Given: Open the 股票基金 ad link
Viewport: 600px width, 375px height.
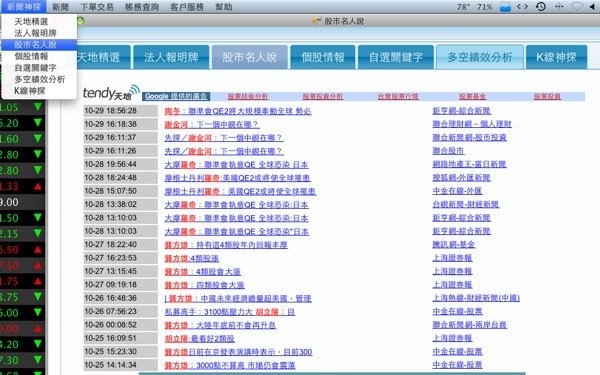Looking at the screenshot, I should point(473,96).
